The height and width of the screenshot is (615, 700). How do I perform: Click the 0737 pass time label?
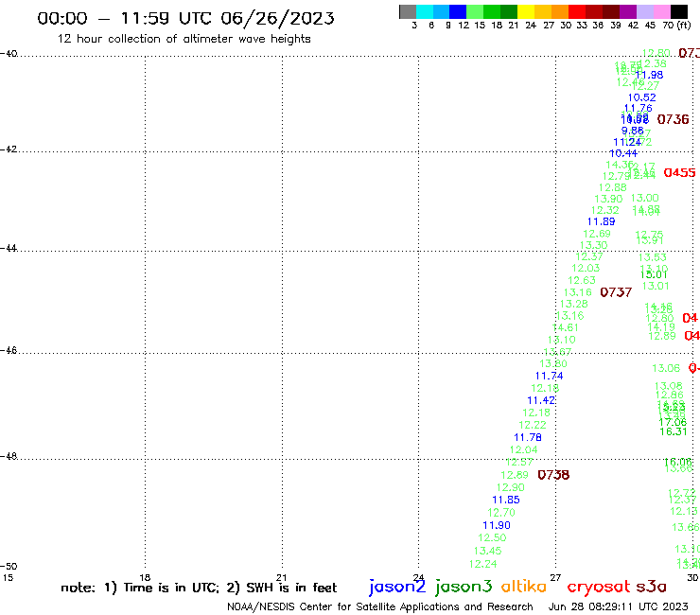pos(616,292)
